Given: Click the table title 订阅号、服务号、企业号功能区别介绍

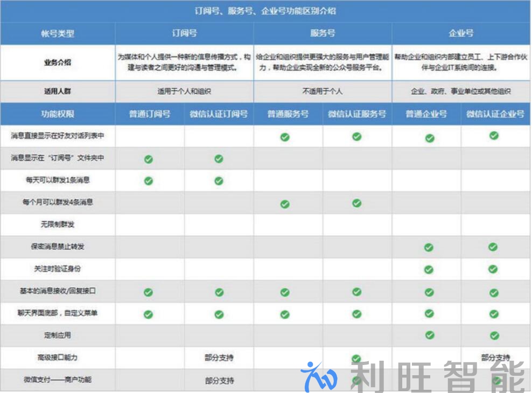Looking at the screenshot, I should [x=265, y=11].
